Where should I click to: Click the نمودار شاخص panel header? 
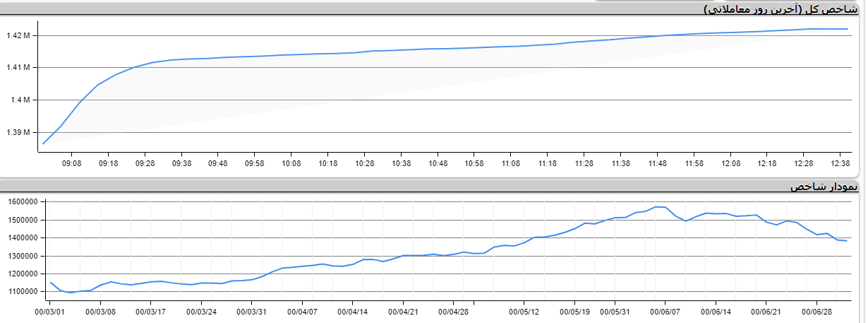(x=824, y=187)
